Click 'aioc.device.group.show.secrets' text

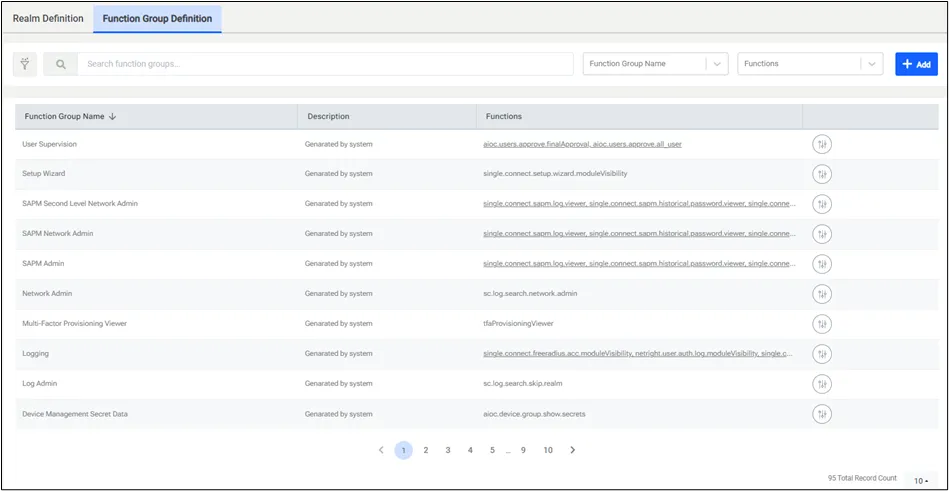pyautogui.click(x=534, y=414)
